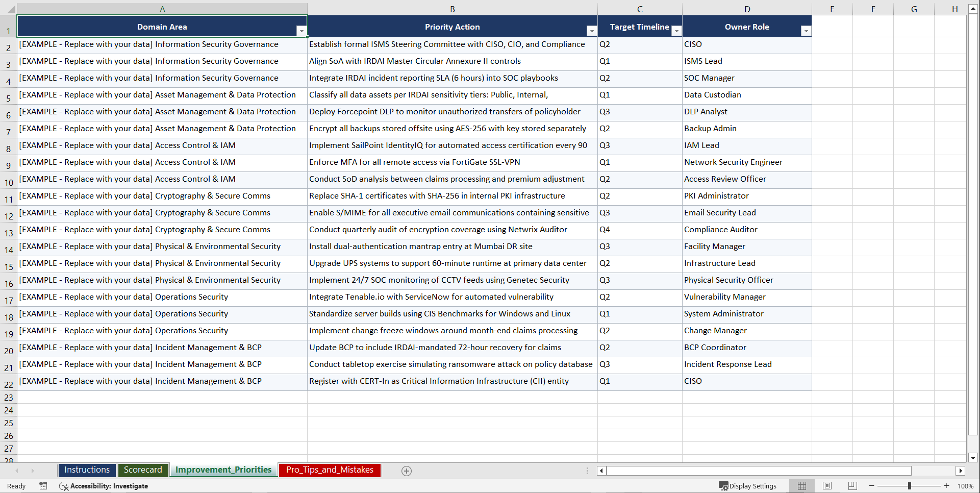
Task: Click the Zoom In plus icon
Action: coord(947,486)
